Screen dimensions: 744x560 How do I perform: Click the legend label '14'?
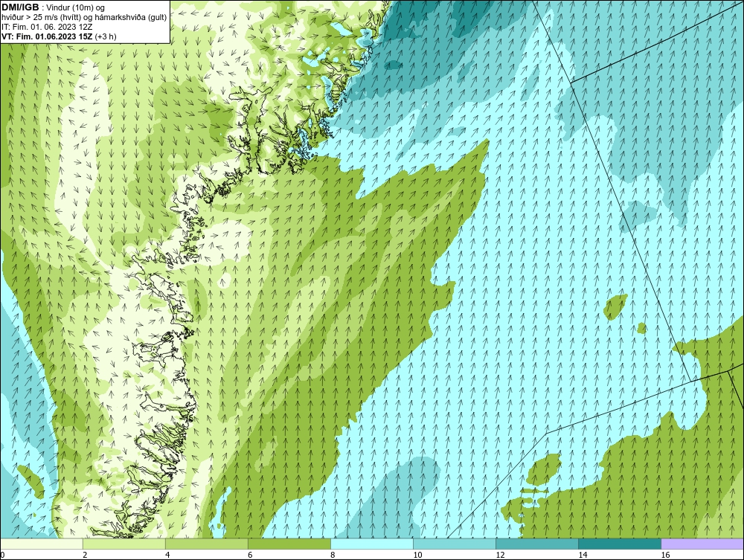(583, 555)
